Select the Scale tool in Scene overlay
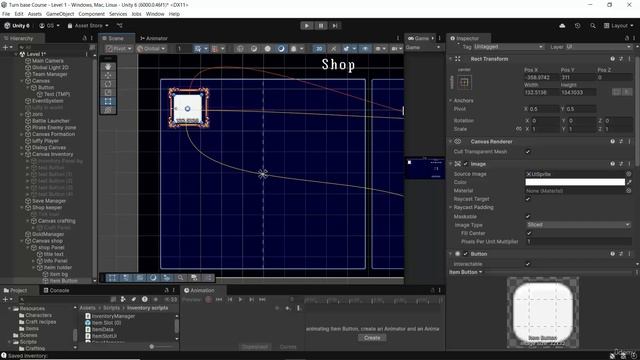The image size is (640, 360). pyautogui.click(x=108, y=92)
